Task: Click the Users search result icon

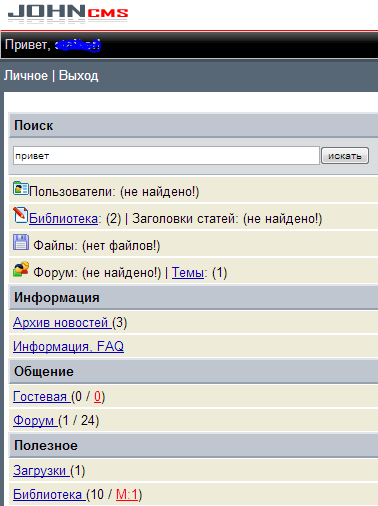Action: point(21,188)
